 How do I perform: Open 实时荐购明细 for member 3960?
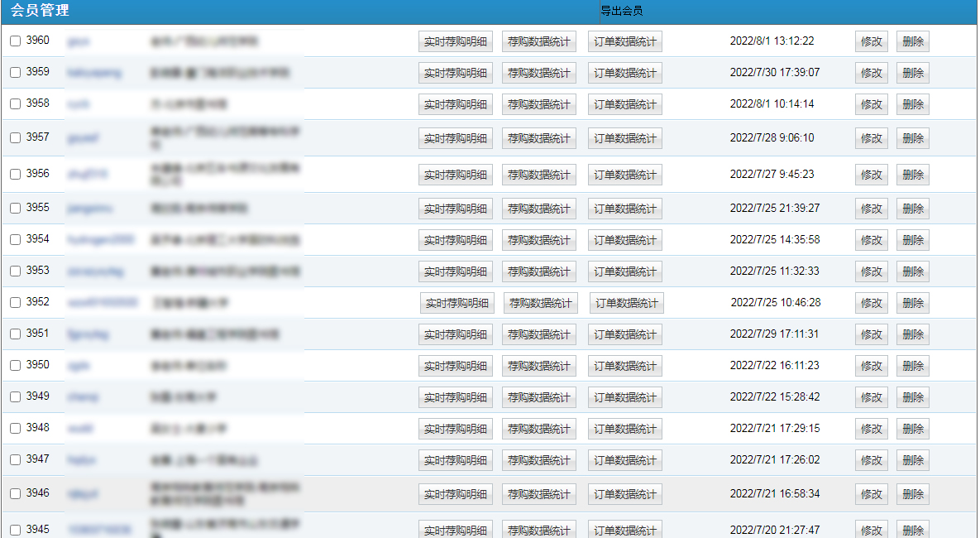tap(455, 41)
